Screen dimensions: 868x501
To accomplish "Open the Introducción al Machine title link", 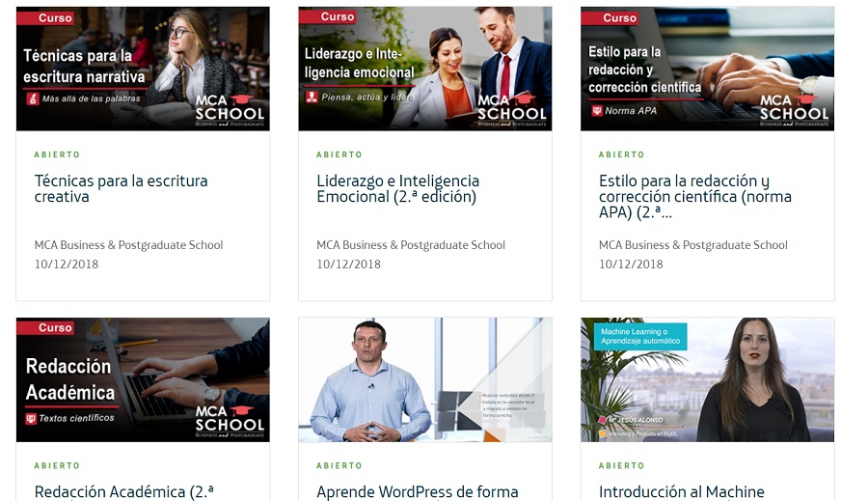I will coord(682,492).
